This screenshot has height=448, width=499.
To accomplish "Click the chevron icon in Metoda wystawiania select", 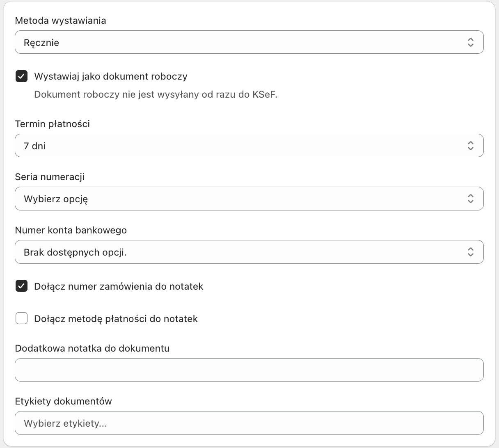I will click(x=470, y=42).
